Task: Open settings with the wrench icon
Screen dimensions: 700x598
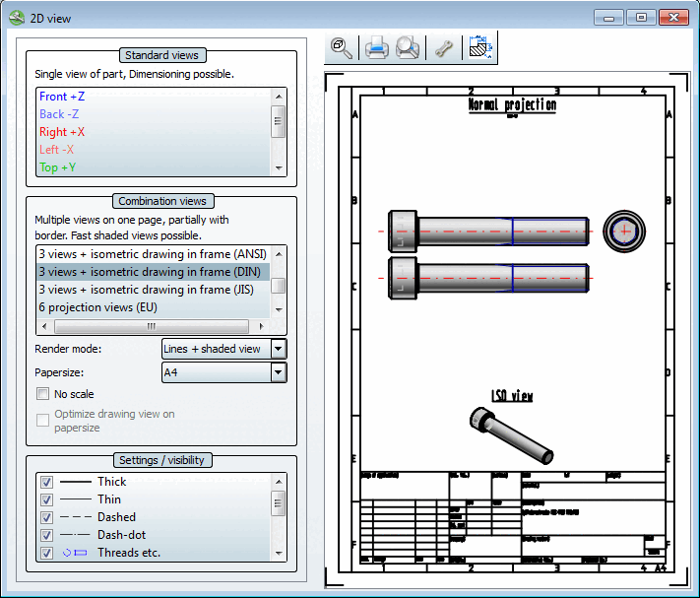Action: [x=443, y=48]
